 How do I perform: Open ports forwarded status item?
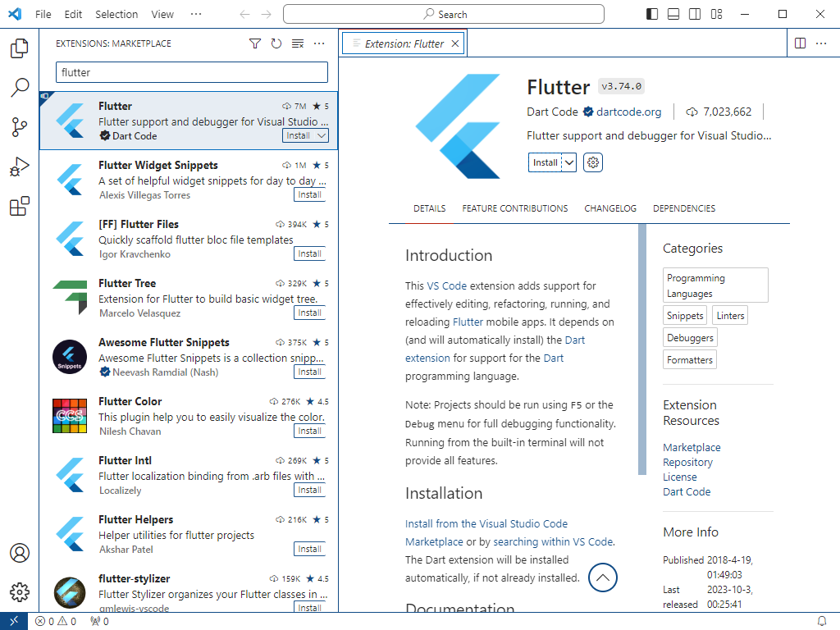(x=99, y=621)
